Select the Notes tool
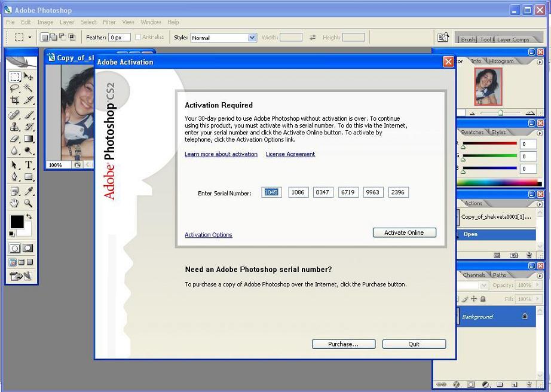The image size is (551, 392). pos(15,191)
